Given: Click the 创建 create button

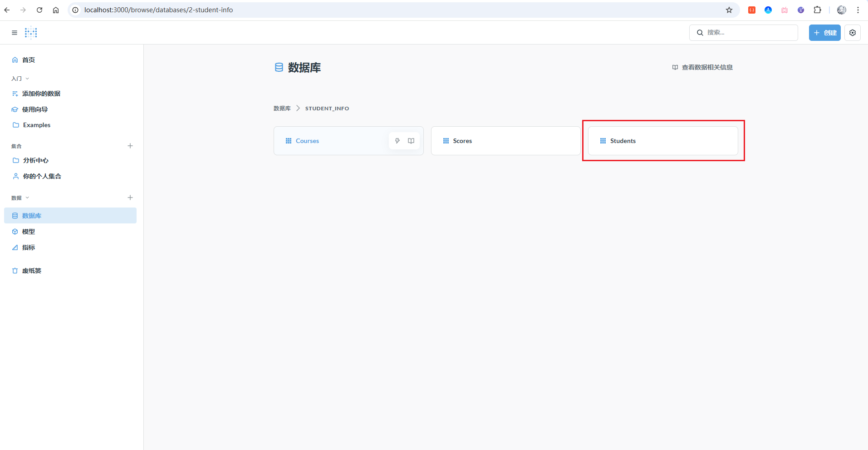Looking at the screenshot, I should click(824, 33).
